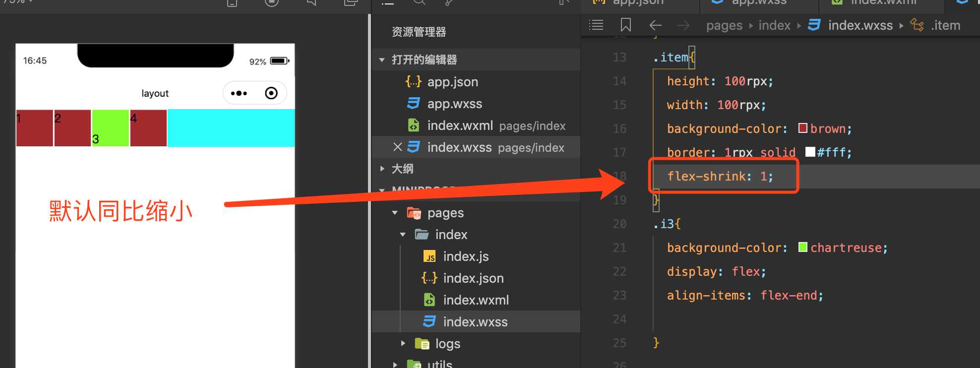This screenshot has width=980, height=368.
Task: Select index.wxss in the file tree
Action: (x=476, y=321)
